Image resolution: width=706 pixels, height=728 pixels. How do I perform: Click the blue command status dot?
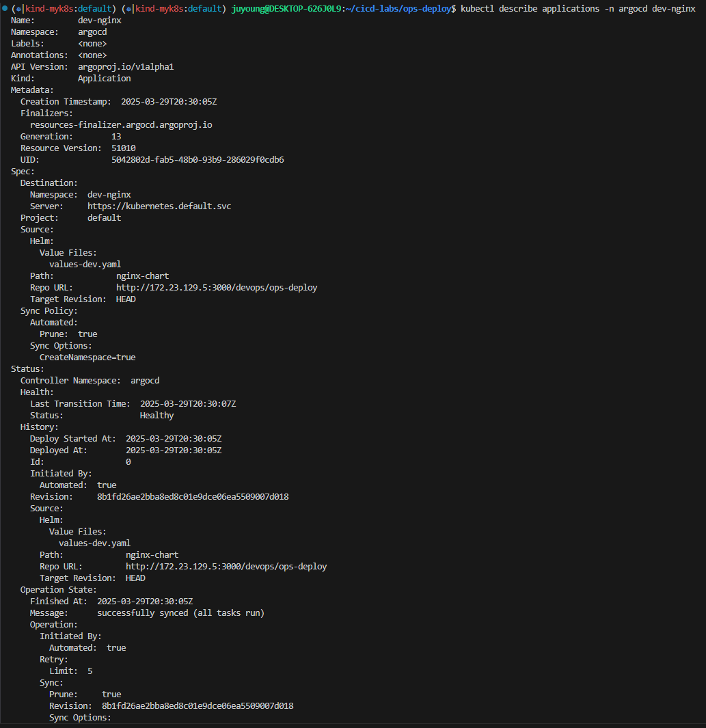click(x=5, y=8)
